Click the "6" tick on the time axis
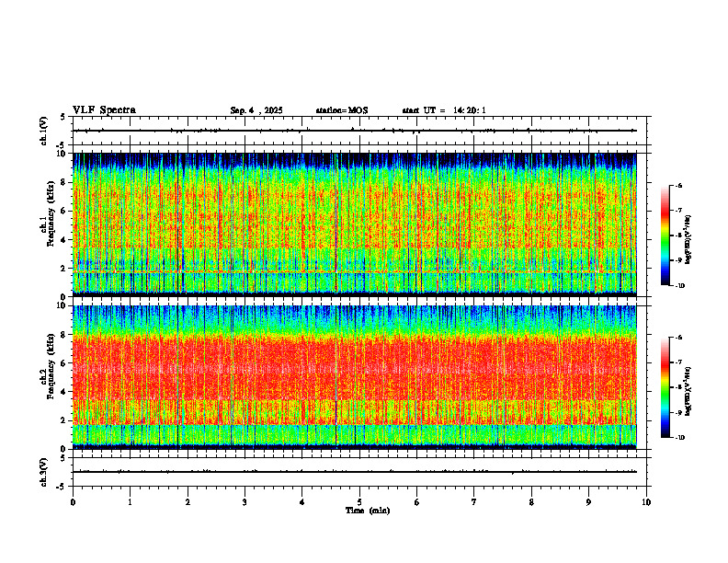Screen dimensions: 728x563 point(417,502)
